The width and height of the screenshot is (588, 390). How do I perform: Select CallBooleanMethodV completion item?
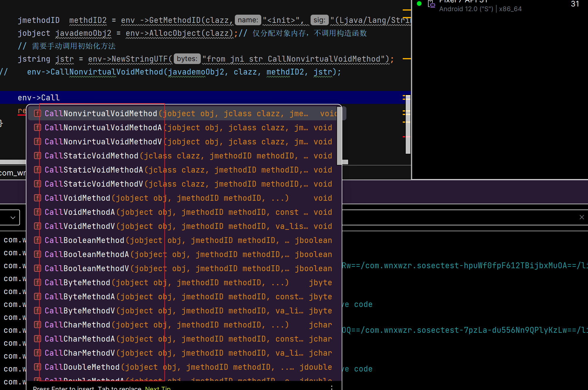(x=184, y=269)
